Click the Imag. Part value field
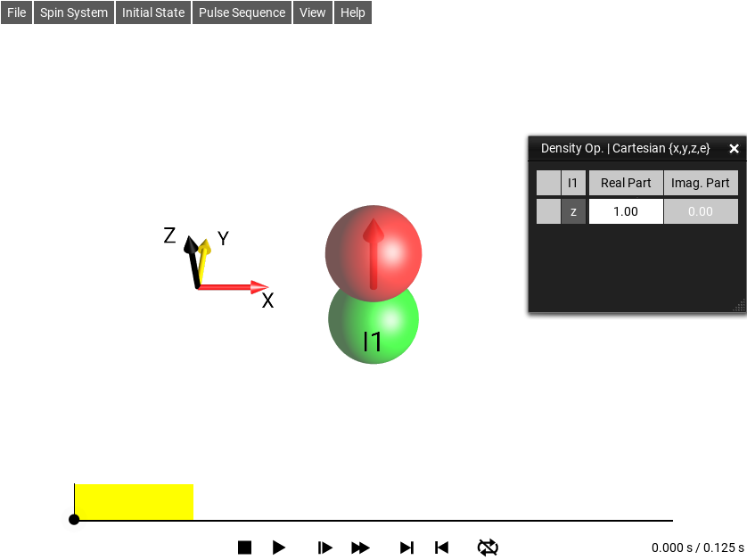 [701, 211]
